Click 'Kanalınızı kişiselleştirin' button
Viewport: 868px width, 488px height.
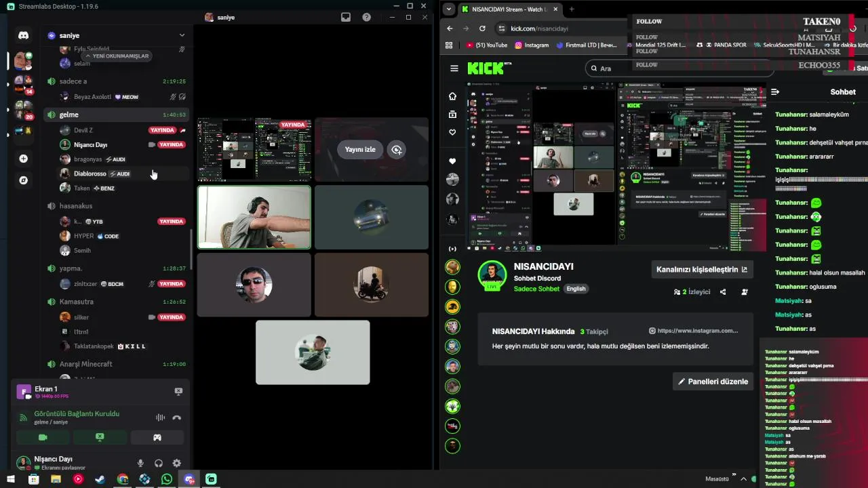702,270
